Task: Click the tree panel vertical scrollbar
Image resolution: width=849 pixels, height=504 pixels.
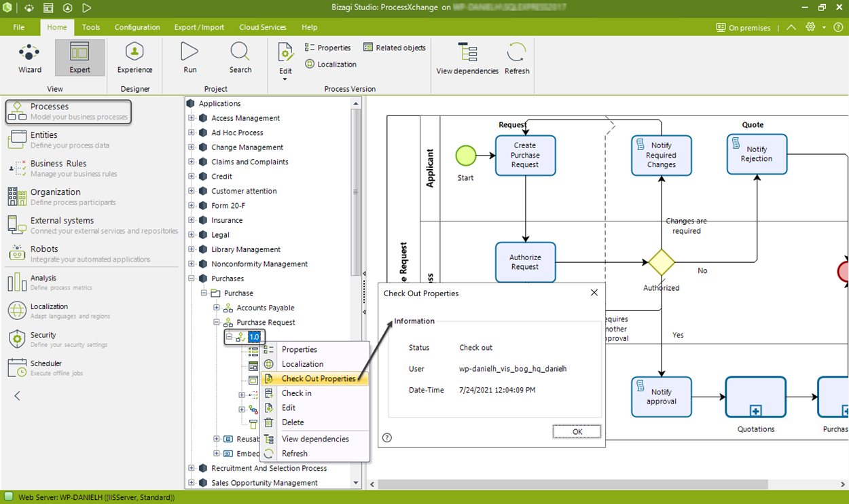Action: [355, 192]
